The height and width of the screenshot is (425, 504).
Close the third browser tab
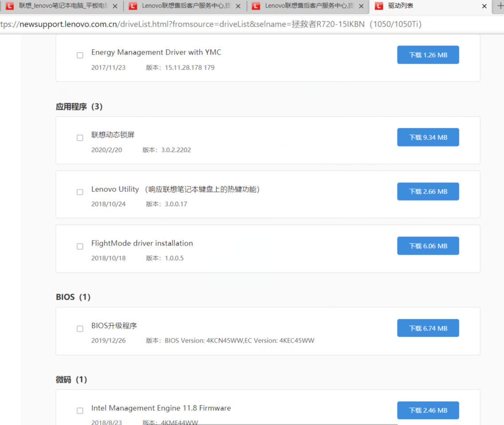coord(361,6)
